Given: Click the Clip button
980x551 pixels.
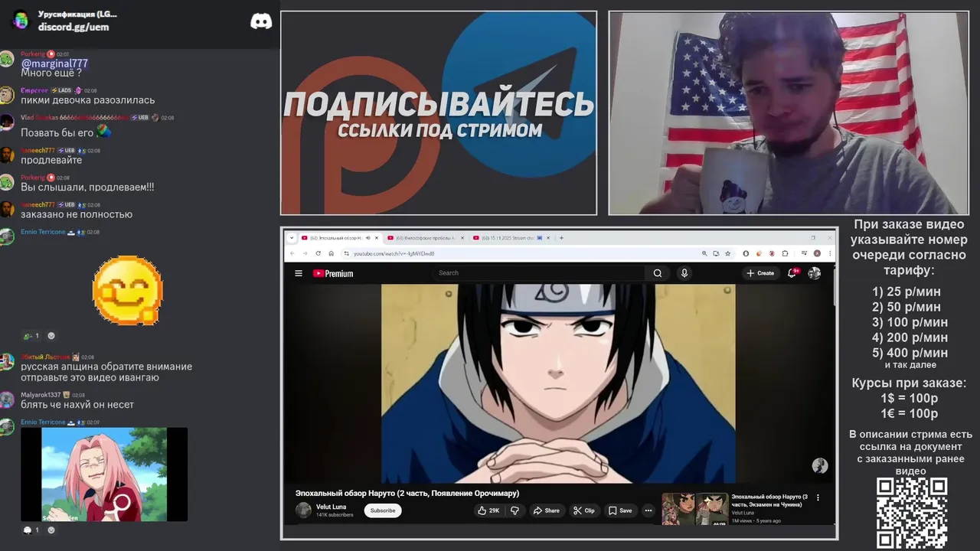Looking at the screenshot, I should tap(583, 510).
